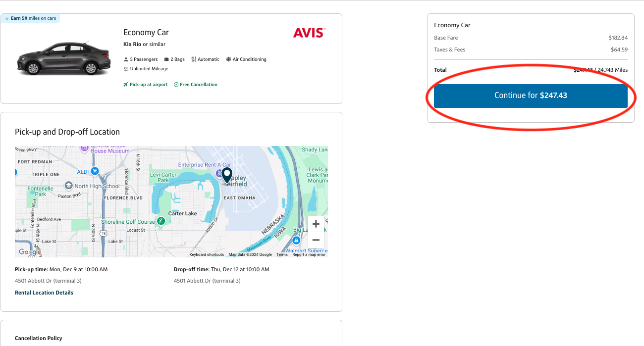Open the map Terms link
The height and width of the screenshot is (346, 644).
pyautogui.click(x=282, y=254)
